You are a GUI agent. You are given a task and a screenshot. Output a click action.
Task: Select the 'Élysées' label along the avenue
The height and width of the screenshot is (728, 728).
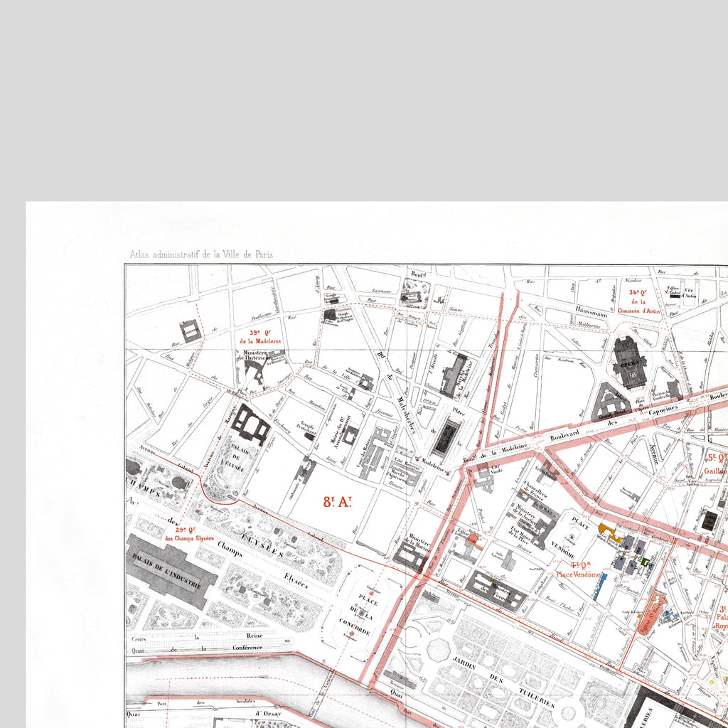click(296, 580)
